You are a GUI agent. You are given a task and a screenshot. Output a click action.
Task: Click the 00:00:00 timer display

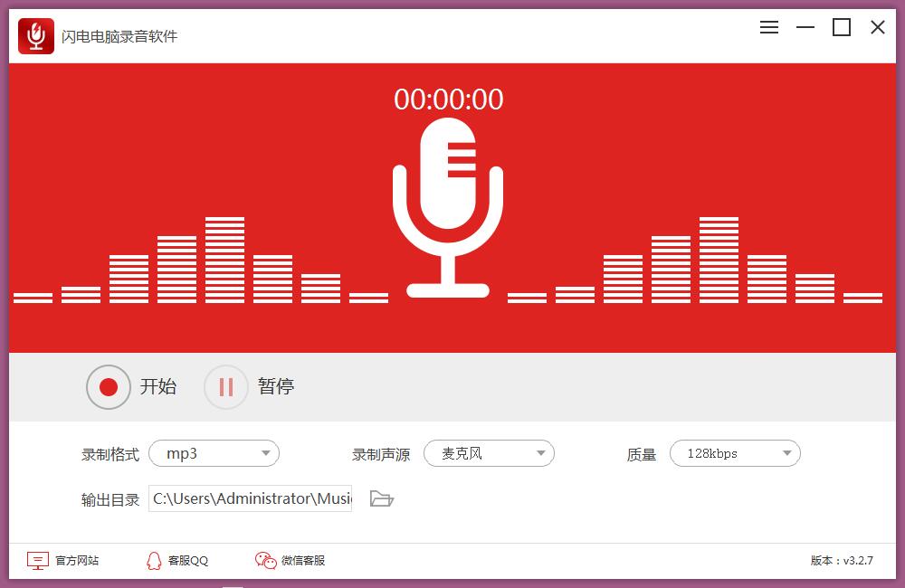click(x=450, y=100)
